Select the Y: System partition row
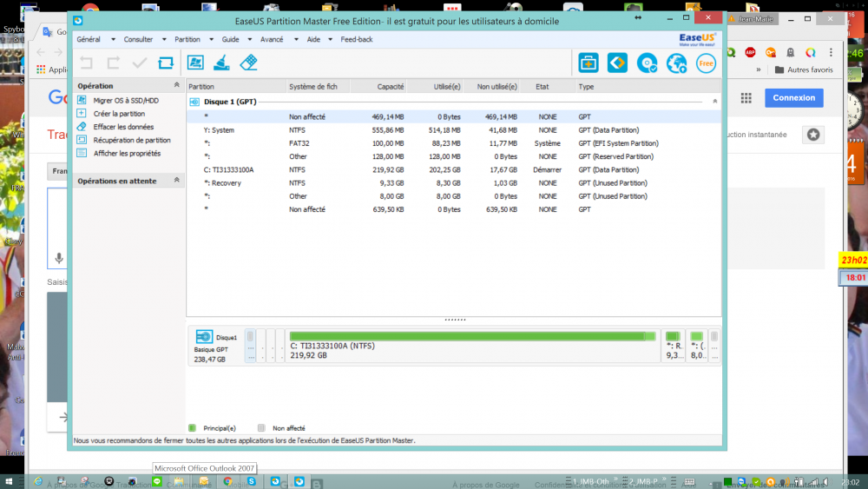 219,130
